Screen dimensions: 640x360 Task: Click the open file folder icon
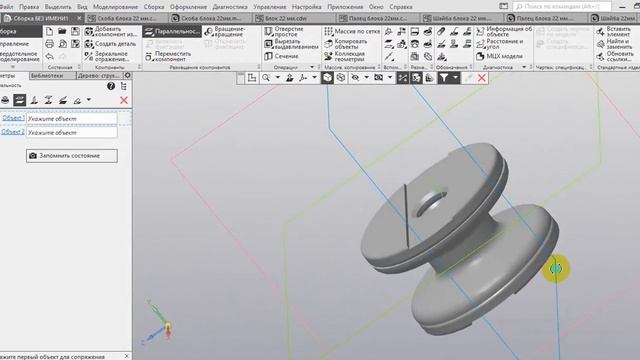click(x=62, y=31)
